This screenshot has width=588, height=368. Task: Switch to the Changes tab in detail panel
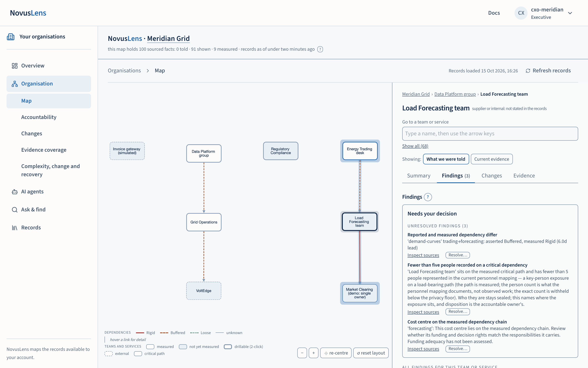[x=492, y=176]
